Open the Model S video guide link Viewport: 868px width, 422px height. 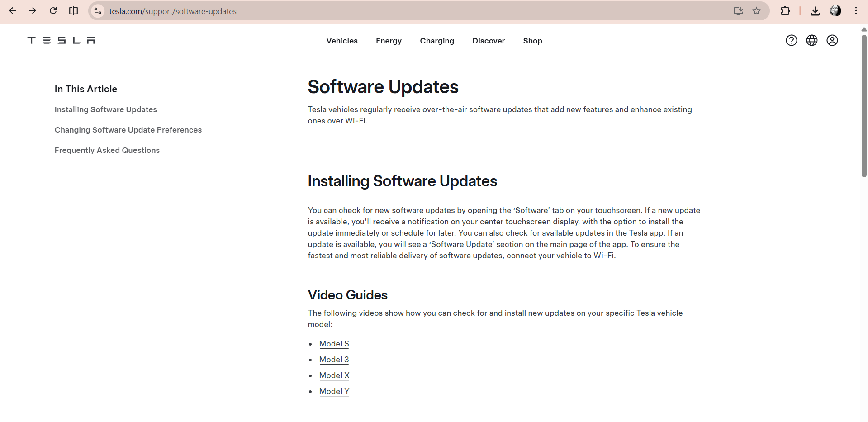tap(334, 344)
